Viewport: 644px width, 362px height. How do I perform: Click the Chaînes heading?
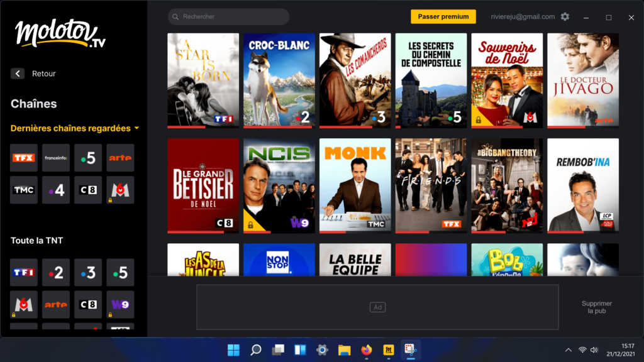click(34, 104)
